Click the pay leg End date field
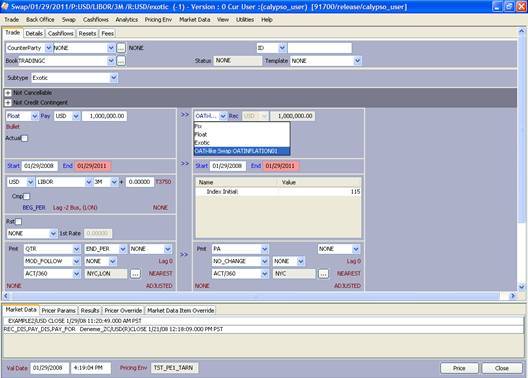Viewport: 528px width, 378px height. pyautogui.click(x=92, y=166)
